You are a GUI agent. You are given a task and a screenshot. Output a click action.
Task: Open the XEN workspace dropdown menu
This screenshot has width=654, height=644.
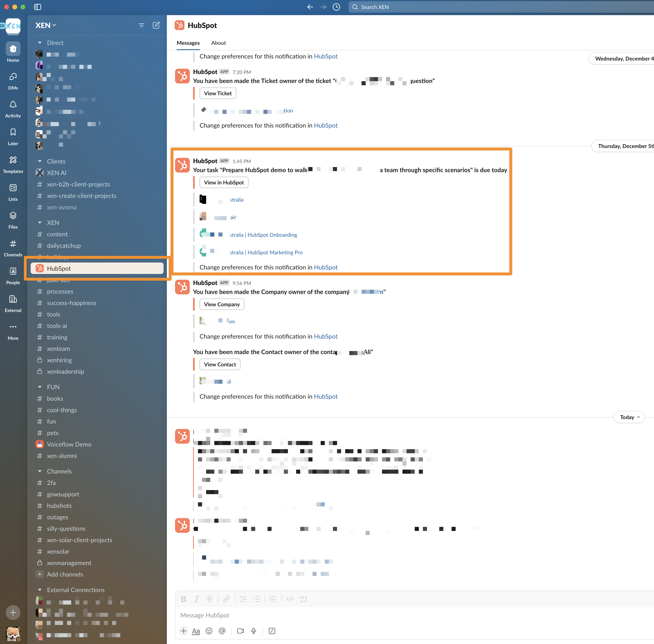tap(46, 25)
